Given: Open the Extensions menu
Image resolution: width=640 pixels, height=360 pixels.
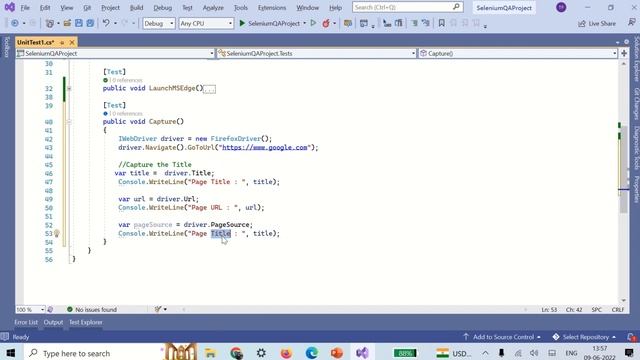Looking at the screenshot, I should (x=272, y=7).
